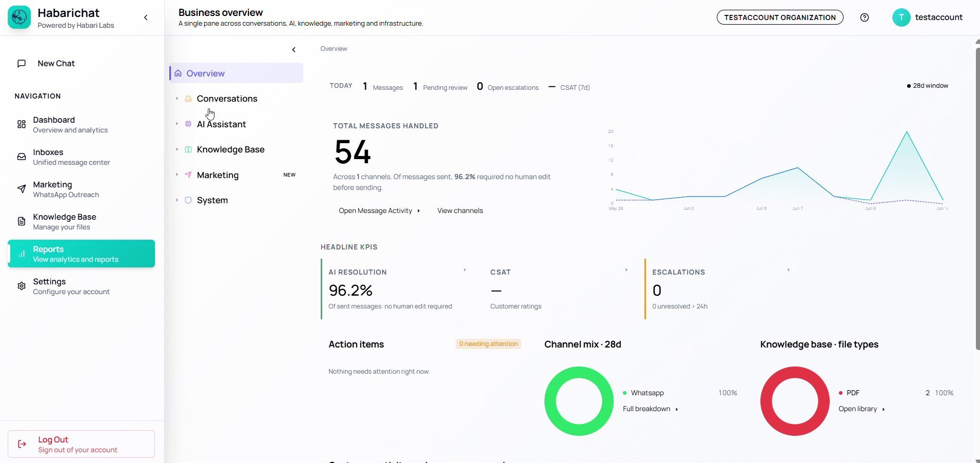Select Overview in reports menu

[x=237, y=73]
